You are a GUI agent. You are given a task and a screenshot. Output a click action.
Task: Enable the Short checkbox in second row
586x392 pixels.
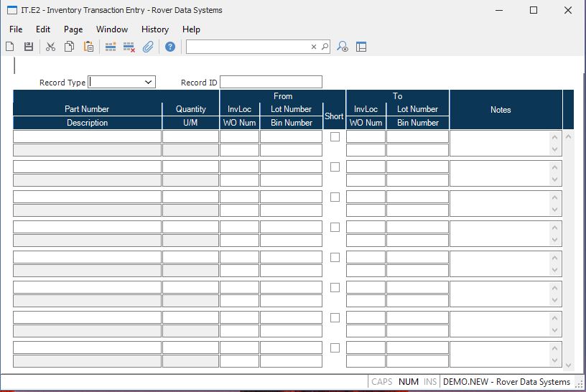click(335, 167)
